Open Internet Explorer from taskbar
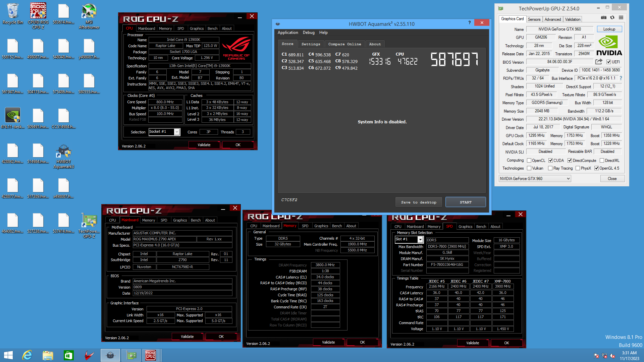The height and width of the screenshot is (362, 644). (x=27, y=355)
